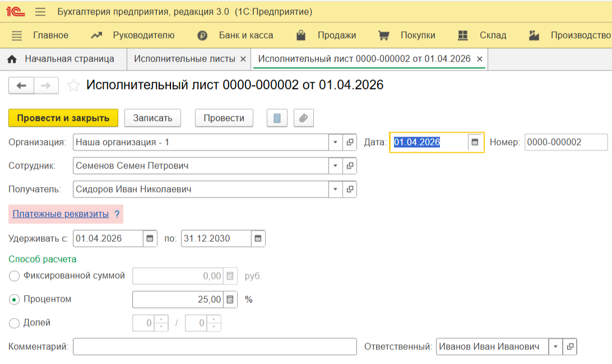612x364 pixels.
Task: Open the Главное section
Action: click(x=51, y=35)
